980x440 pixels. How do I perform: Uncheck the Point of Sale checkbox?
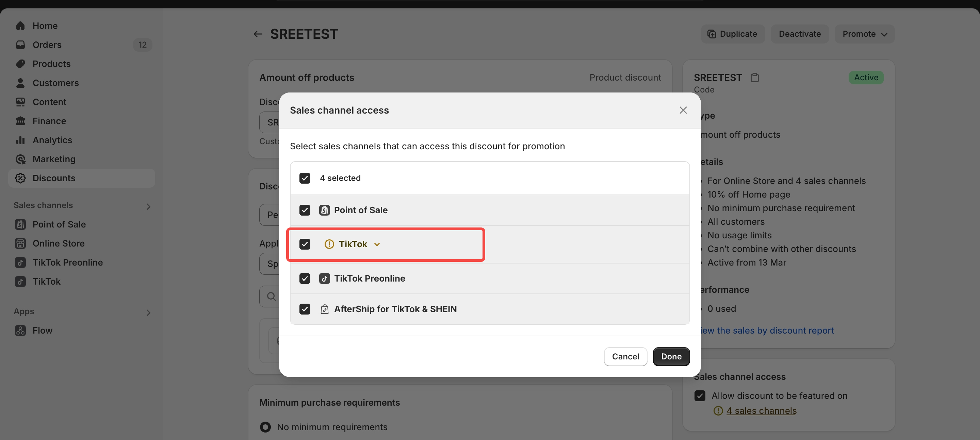(305, 210)
